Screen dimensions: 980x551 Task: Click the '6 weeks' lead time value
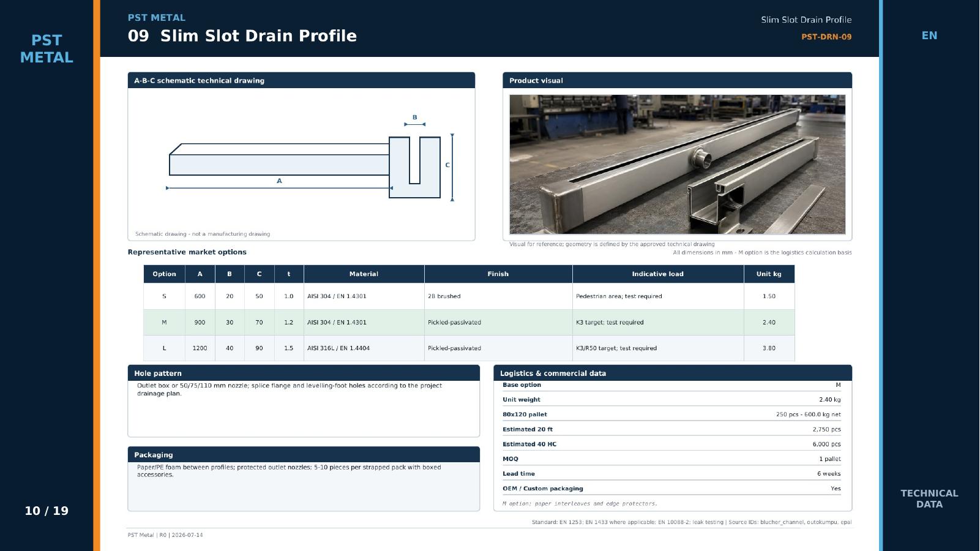coord(829,474)
